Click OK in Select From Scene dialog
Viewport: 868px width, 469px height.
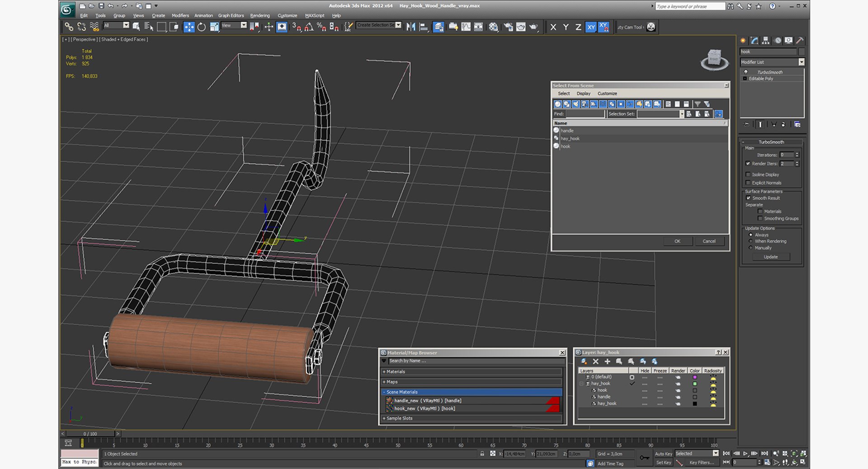[677, 241]
